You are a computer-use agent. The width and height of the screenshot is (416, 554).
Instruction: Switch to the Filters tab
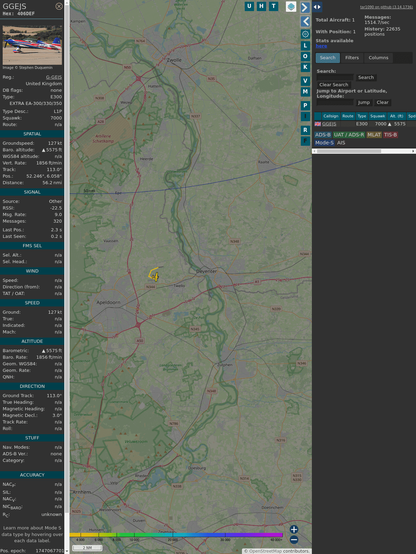click(x=352, y=58)
